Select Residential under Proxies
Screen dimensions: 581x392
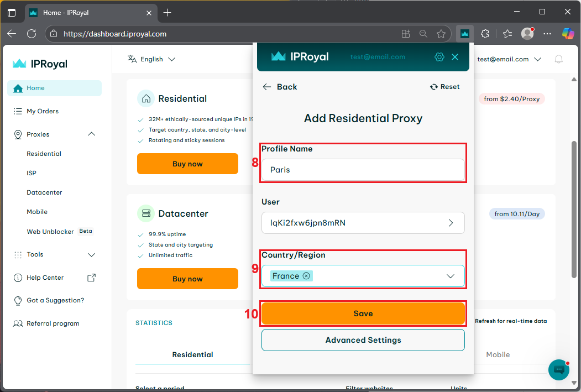(x=44, y=154)
